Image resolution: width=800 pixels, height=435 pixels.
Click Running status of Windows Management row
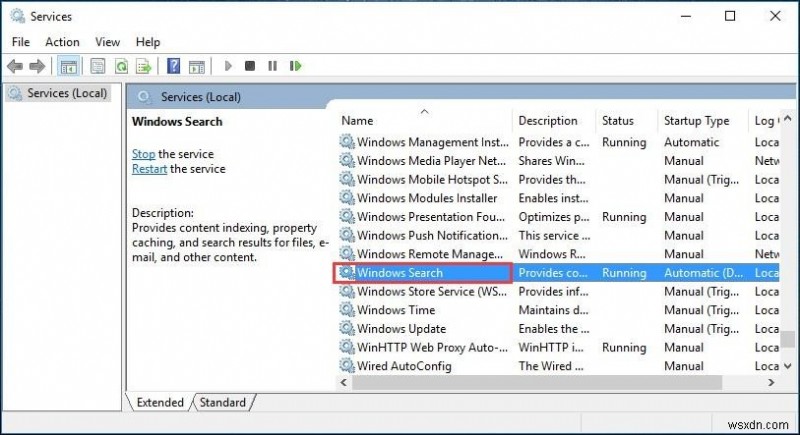click(624, 142)
